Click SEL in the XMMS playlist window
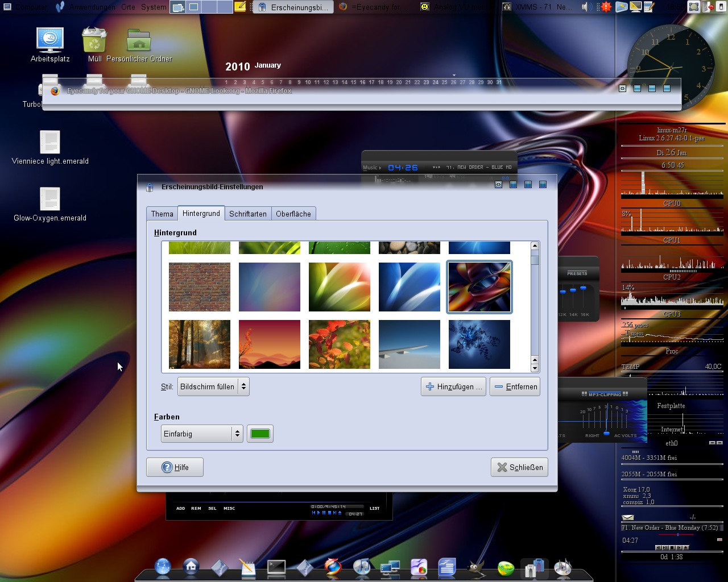The height and width of the screenshot is (582, 728). click(x=212, y=508)
